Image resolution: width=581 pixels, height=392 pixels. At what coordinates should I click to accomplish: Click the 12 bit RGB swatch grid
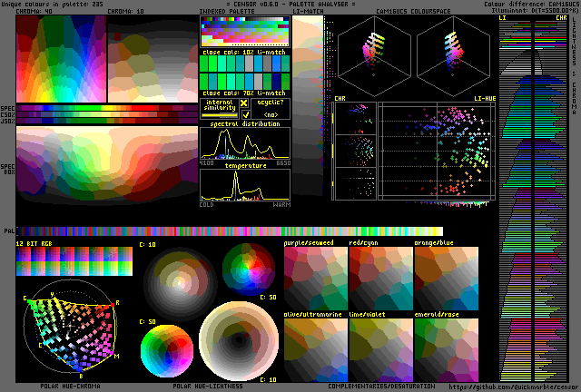(74, 262)
